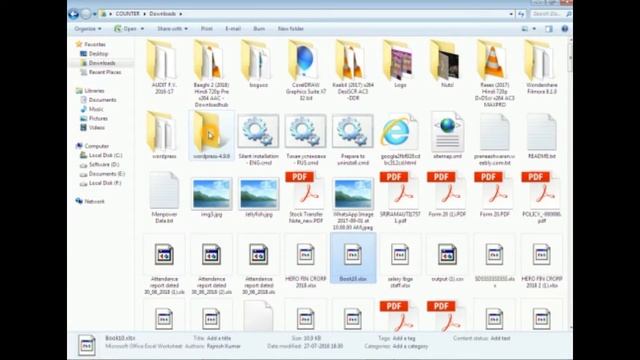The width and height of the screenshot is (640, 360).
Task: Open Software (D:) drive
Action: click(x=104, y=164)
